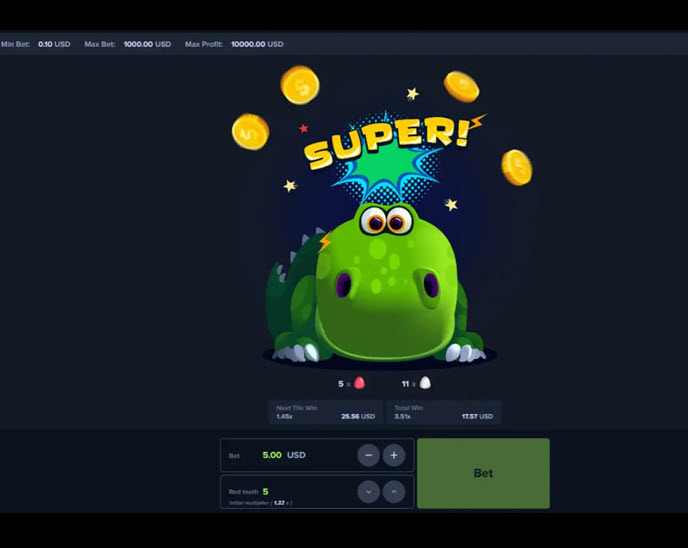Screen dimensions: 688x548
Task: Click the green dinosaur's eyes
Action: 386,220
